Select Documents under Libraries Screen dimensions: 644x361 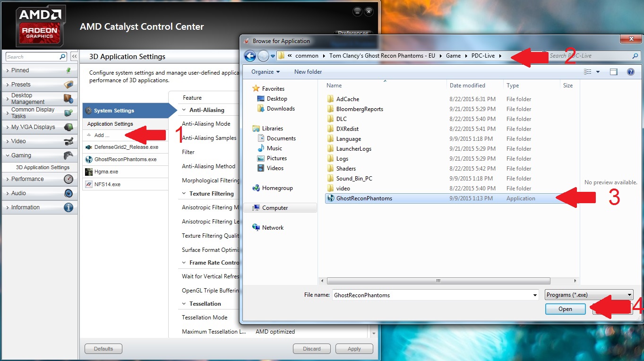281,138
